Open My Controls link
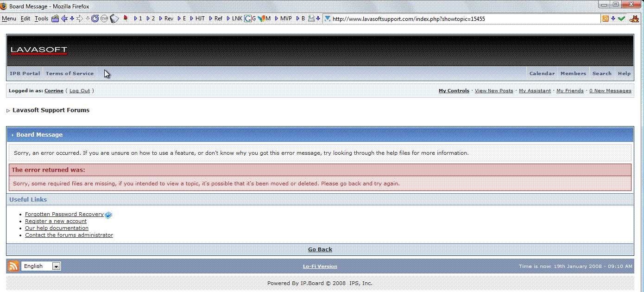Viewport: 644px width, 292px height. [x=454, y=91]
